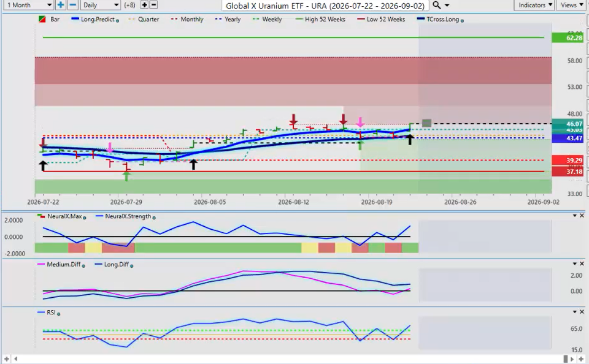Expand the Medium.Diff panel options arrow
589x364 pixels.
(x=575, y=264)
